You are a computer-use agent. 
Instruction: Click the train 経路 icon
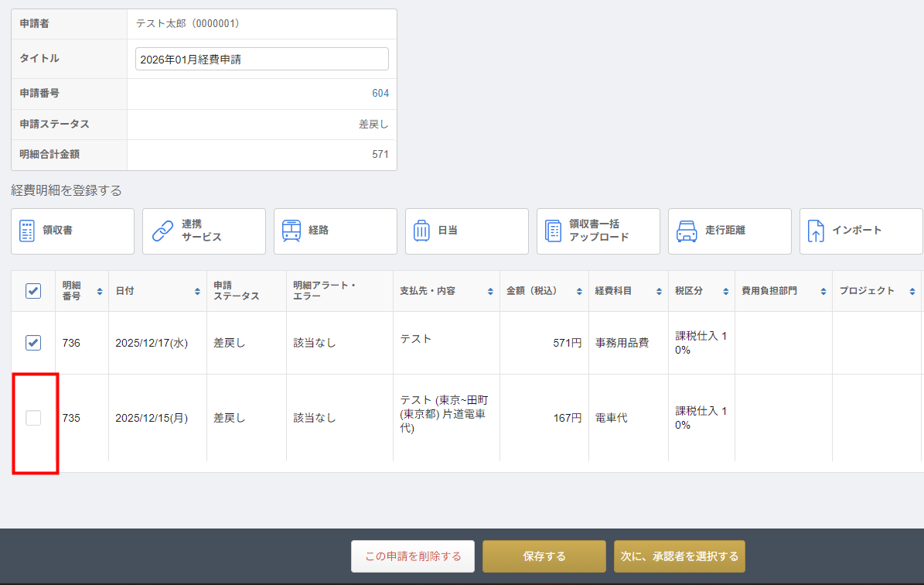pos(292,231)
